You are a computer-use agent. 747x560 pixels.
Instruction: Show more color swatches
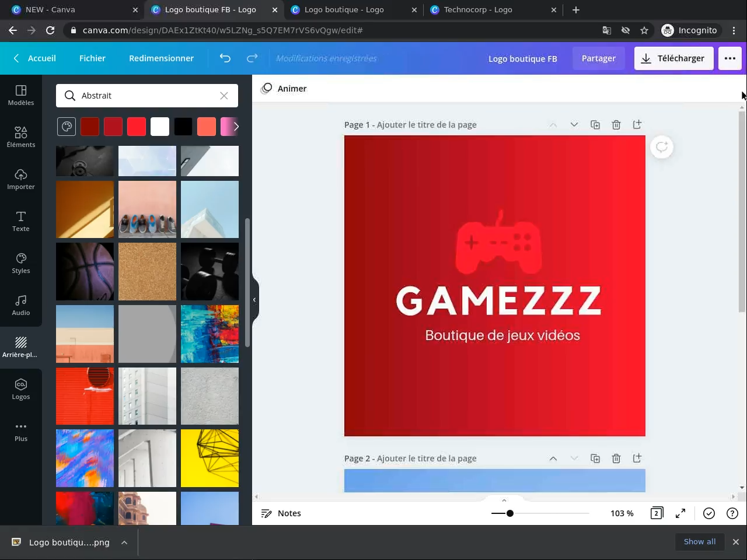pos(236,127)
